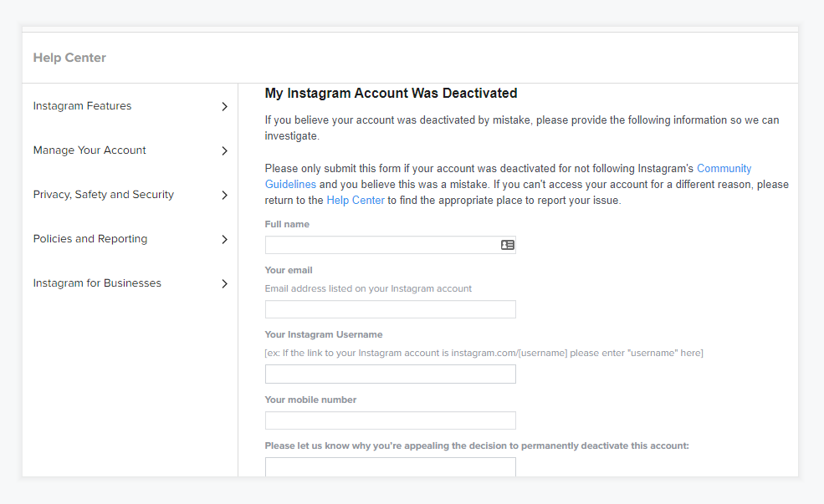The height and width of the screenshot is (504, 824).
Task: Focus the appeal reason text box
Action: 391,467
